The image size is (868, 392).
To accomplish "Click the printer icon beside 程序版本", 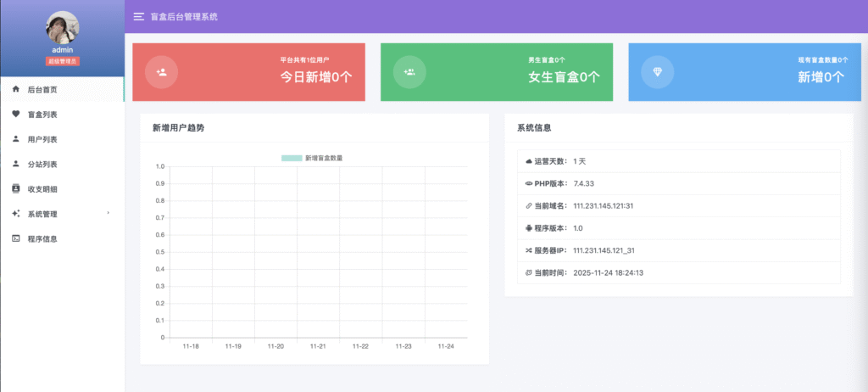I will click(529, 228).
